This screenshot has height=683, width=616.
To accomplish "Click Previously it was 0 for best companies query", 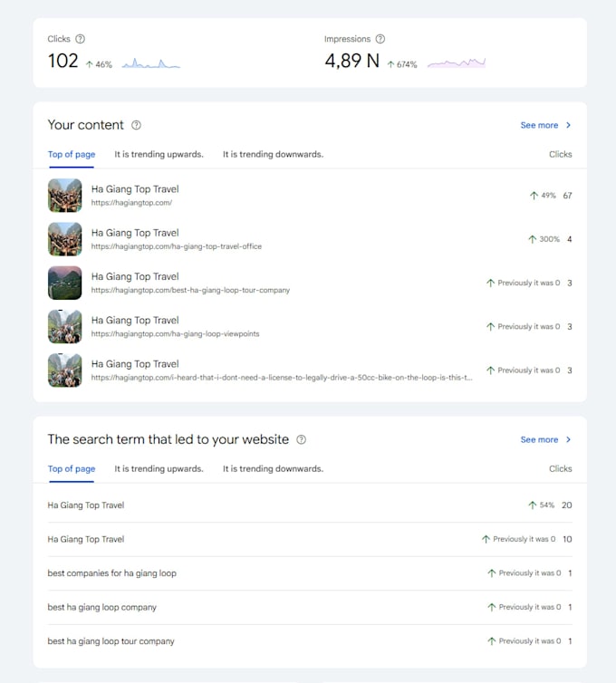I will [x=530, y=573].
